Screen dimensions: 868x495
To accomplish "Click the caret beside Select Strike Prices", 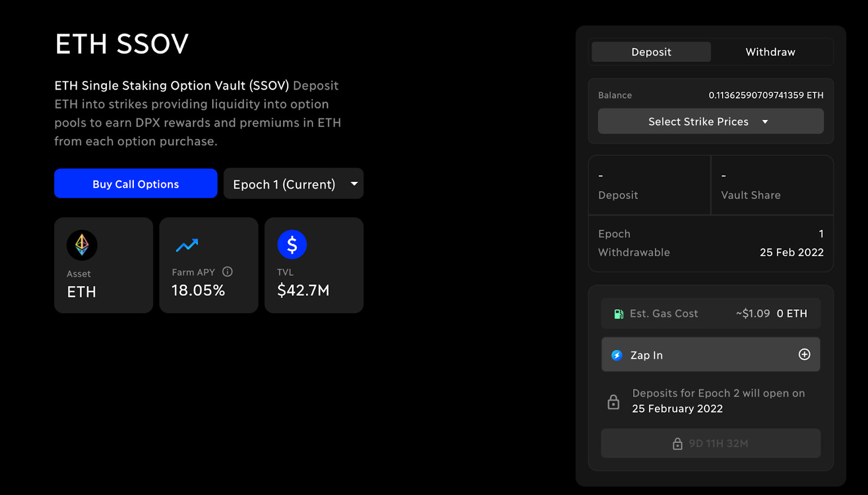I will click(765, 122).
